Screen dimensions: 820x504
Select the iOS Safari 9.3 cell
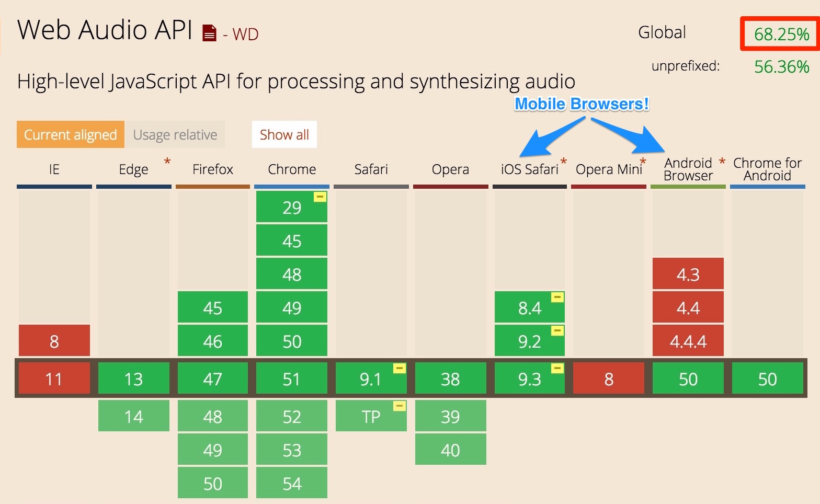click(x=530, y=378)
